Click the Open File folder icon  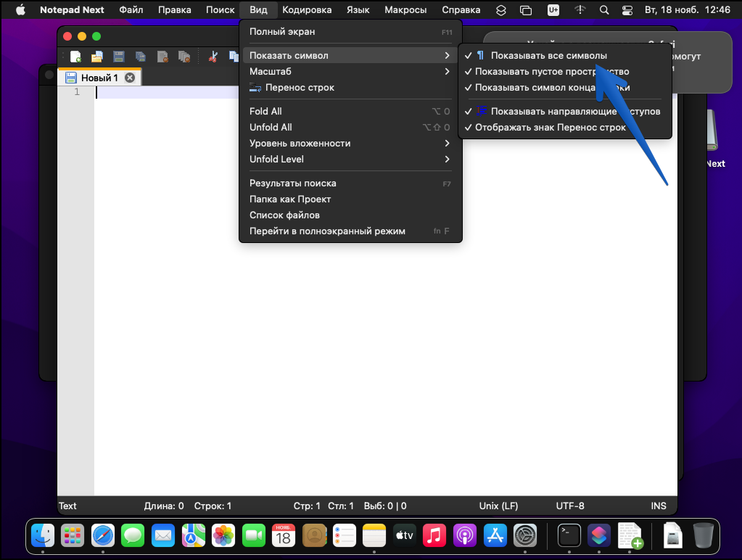coord(96,57)
